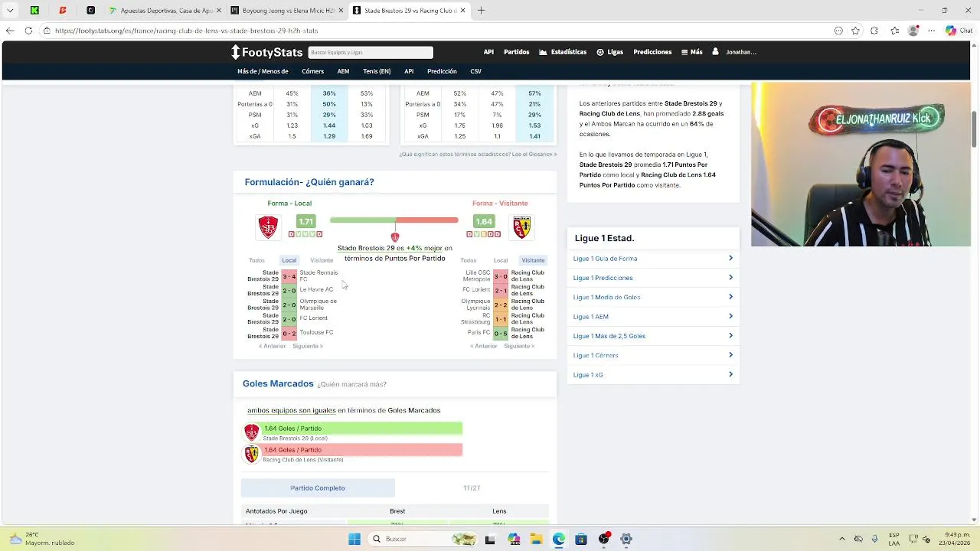The image size is (980, 551).
Task: Select Local filter under Forma Local
Action: [x=289, y=260]
